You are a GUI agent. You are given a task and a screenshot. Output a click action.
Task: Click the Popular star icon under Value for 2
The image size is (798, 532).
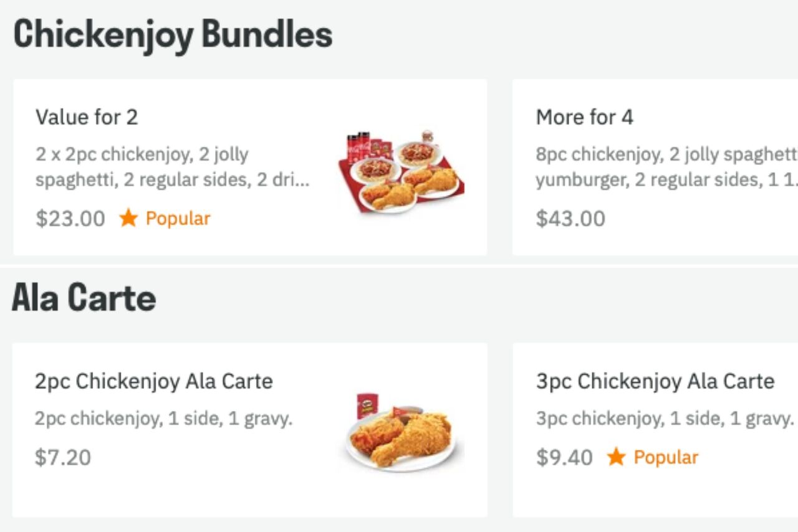coord(128,218)
